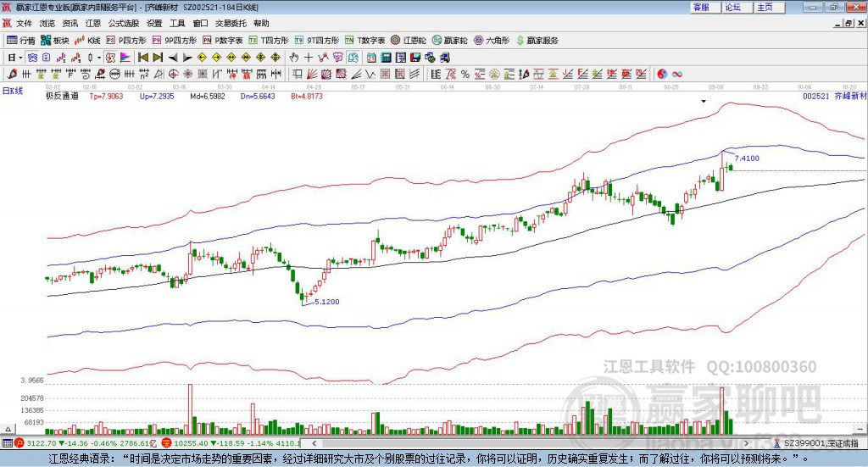Open the 交易委托 menu
Screen dimensions: 868x467
click(231, 23)
